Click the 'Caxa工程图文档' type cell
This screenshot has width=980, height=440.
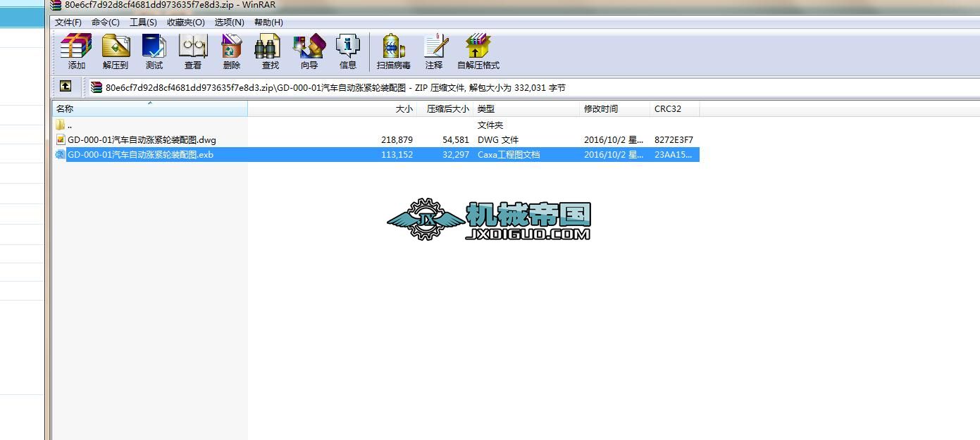tap(509, 154)
